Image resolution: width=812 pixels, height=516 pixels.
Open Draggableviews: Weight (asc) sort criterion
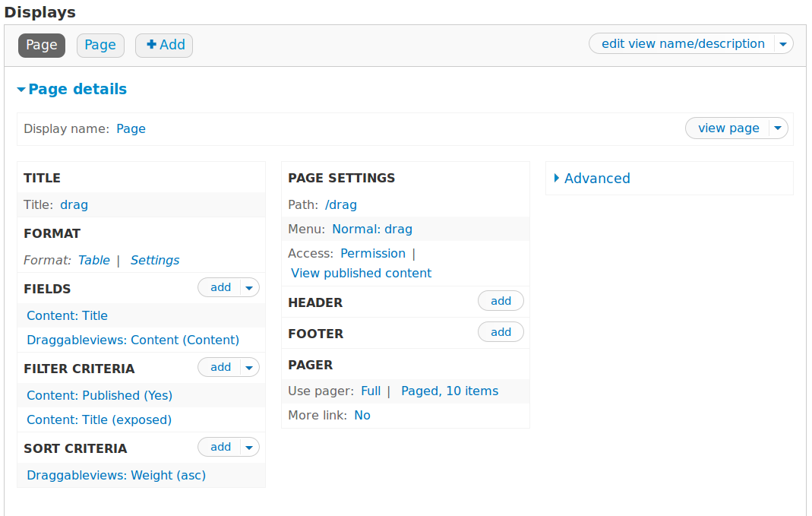(116, 475)
